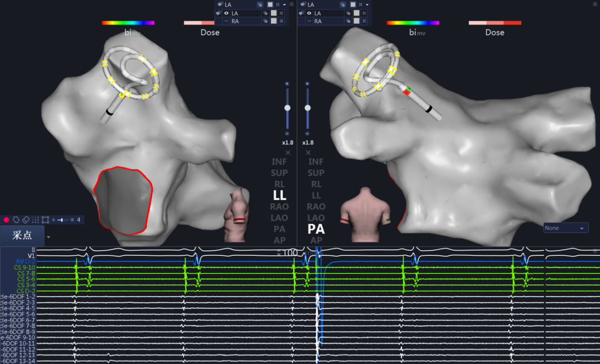Click the hearts map icon in the left LA header
The width and height of the screenshot is (600, 364).
[220, 4]
